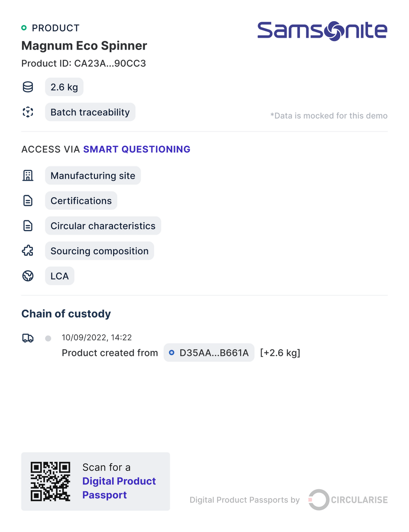
Task: Select the Sourcing composition tag
Action: tap(99, 251)
